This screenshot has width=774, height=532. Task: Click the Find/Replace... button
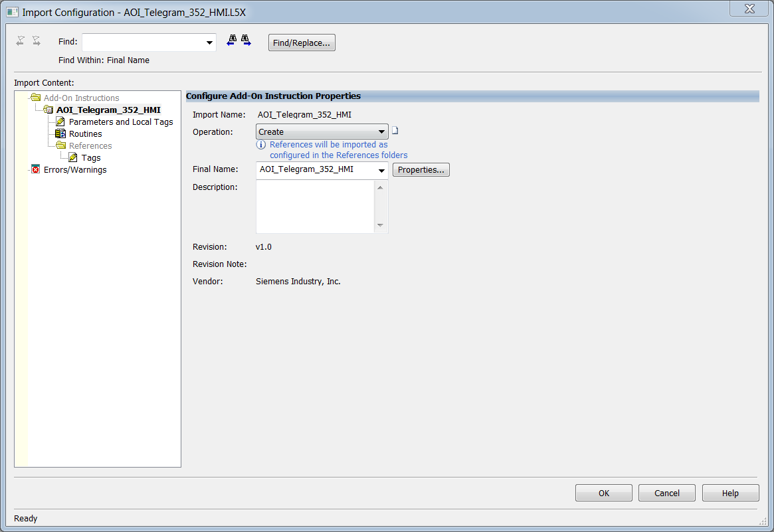(x=302, y=43)
